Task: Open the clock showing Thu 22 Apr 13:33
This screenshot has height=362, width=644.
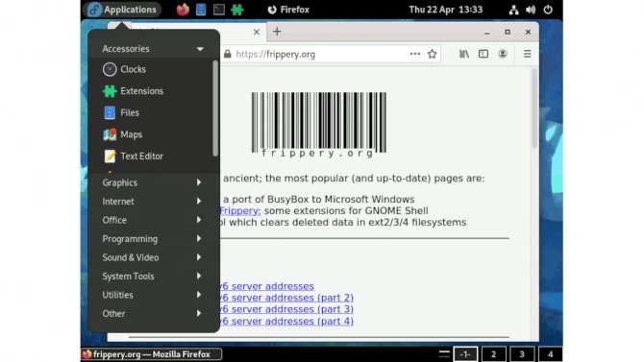Action: [446, 10]
